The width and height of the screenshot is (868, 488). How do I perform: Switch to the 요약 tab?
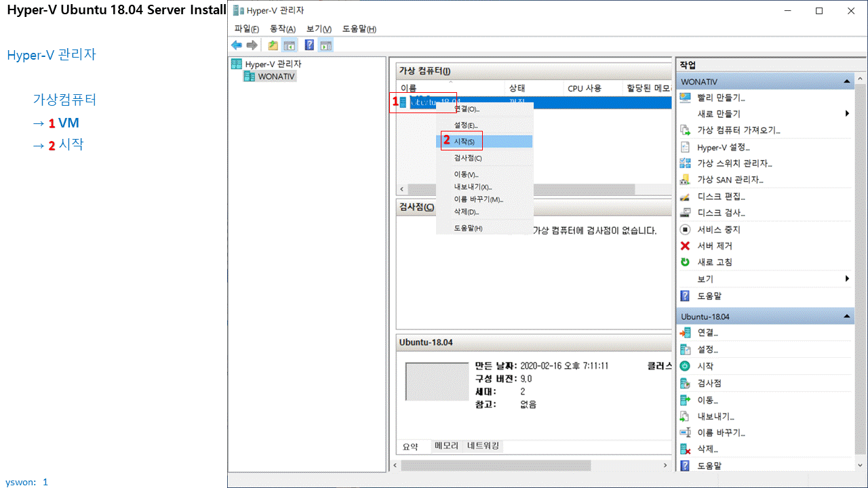point(411,447)
